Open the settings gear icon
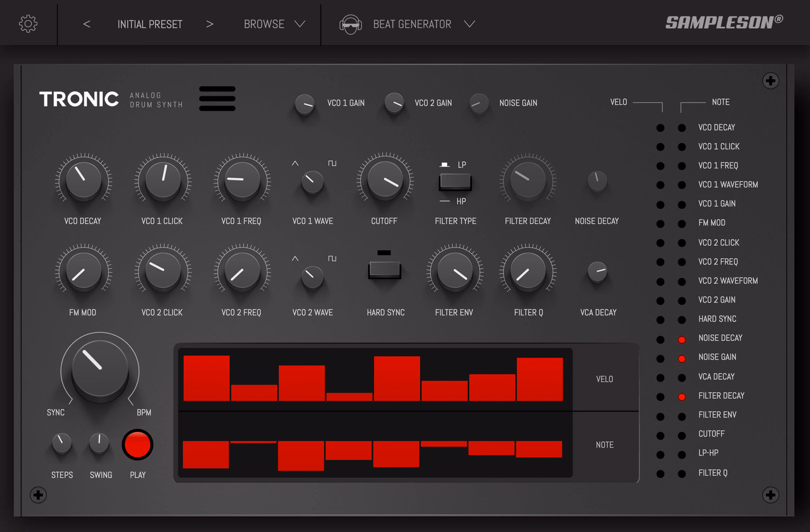Image resolution: width=810 pixels, height=532 pixels. tap(28, 23)
